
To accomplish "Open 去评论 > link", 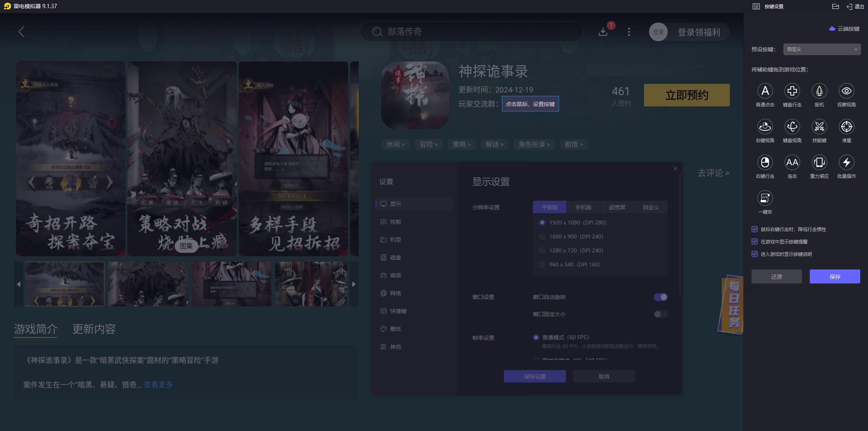I will [713, 173].
